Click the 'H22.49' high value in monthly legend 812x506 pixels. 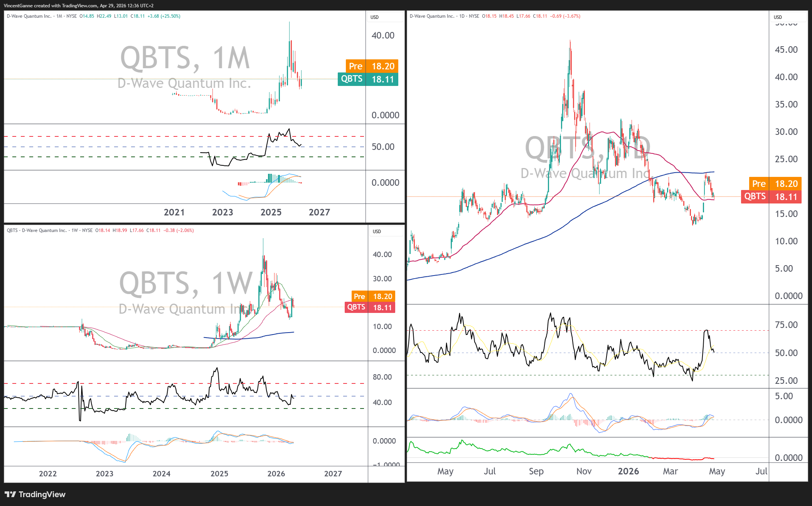click(104, 16)
